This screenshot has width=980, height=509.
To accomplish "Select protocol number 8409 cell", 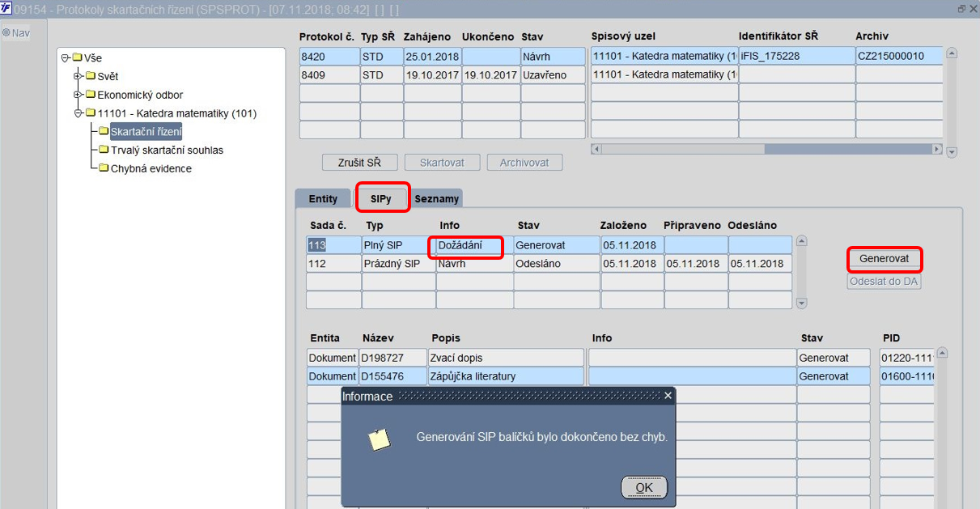I will pos(329,74).
